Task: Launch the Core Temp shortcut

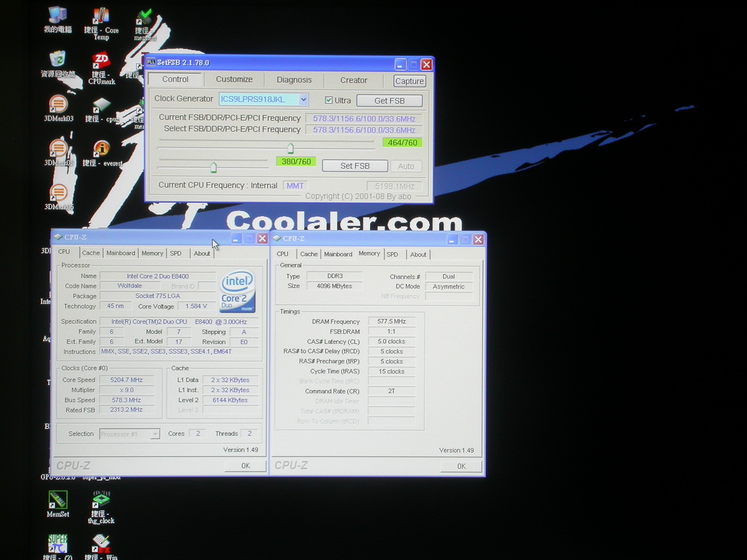Action: coord(101,22)
